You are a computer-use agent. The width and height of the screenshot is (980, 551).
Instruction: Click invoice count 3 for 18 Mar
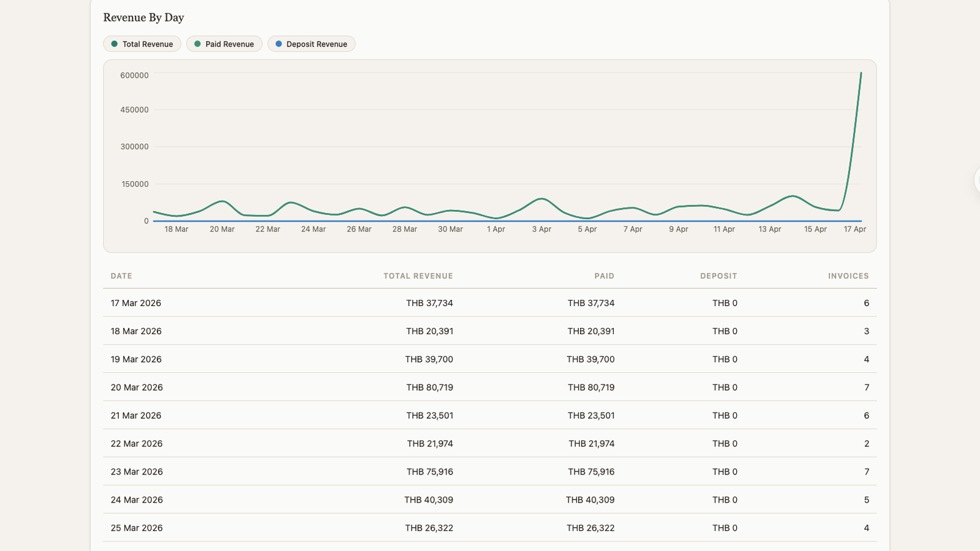click(867, 331)
